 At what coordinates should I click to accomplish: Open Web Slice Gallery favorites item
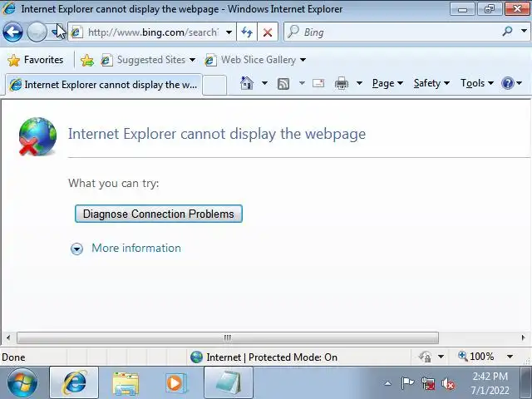click(x=256, y=60)
